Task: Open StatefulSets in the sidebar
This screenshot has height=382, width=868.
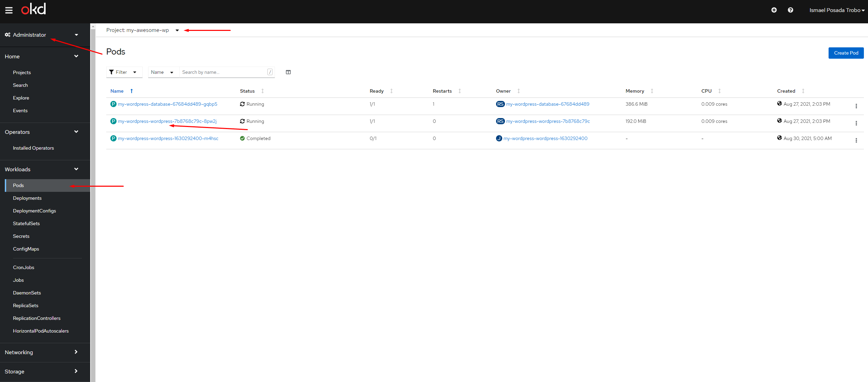Action: click(x=26, y=223)
